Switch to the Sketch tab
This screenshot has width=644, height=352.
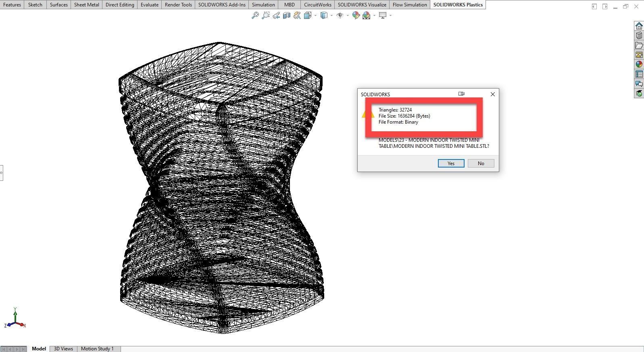pyautogui.click(x=35, y=5)
